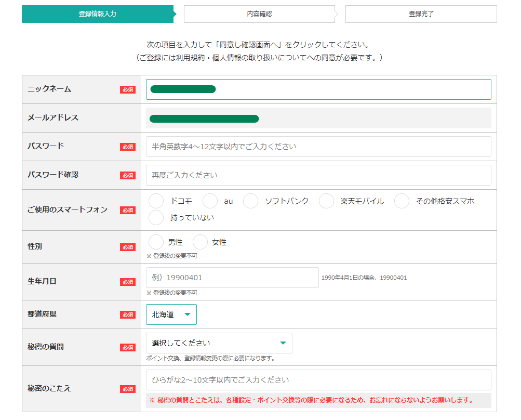The image size is (521, 420).
Task: Switch to the 内容確認 step tab
Action: (x=260, y=14)
